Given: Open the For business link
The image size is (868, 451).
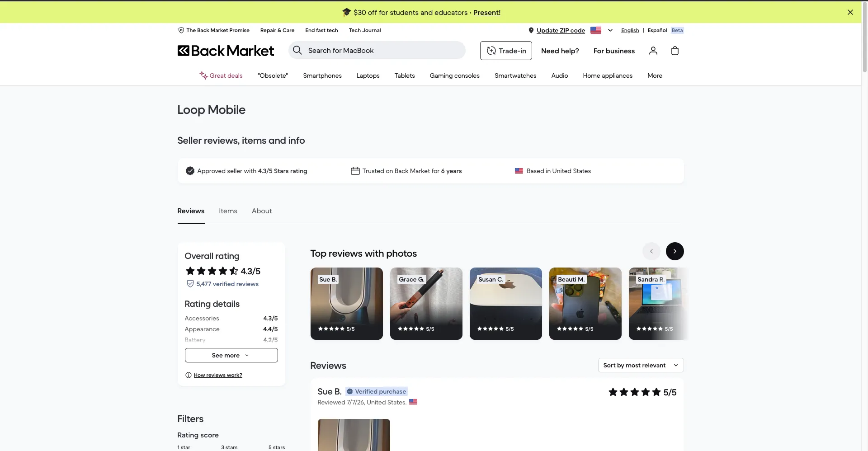Looking at the screenshot, I should tap(614, 51).
